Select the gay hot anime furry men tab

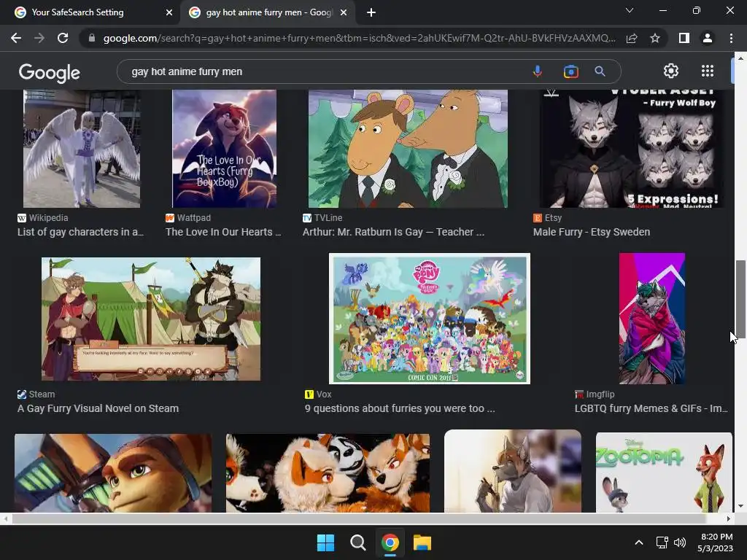pyautogui.click(x=267, y=12)
